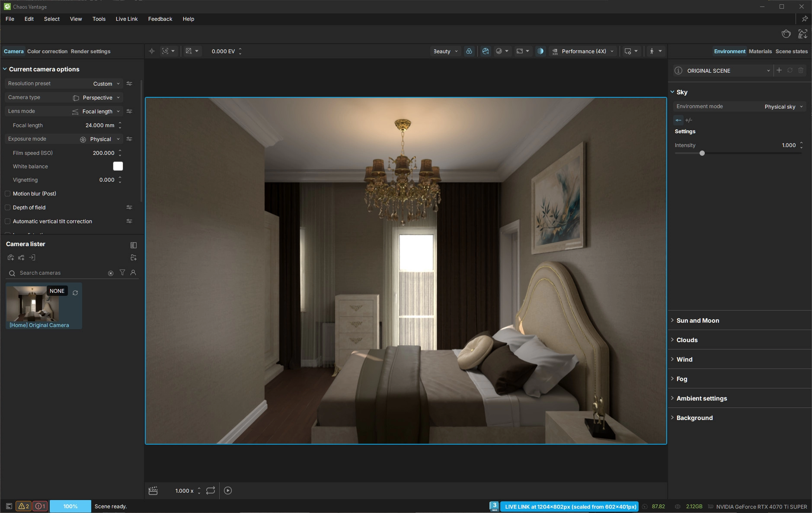Open the Beauty render element dropdown

(x=446, y=51)
